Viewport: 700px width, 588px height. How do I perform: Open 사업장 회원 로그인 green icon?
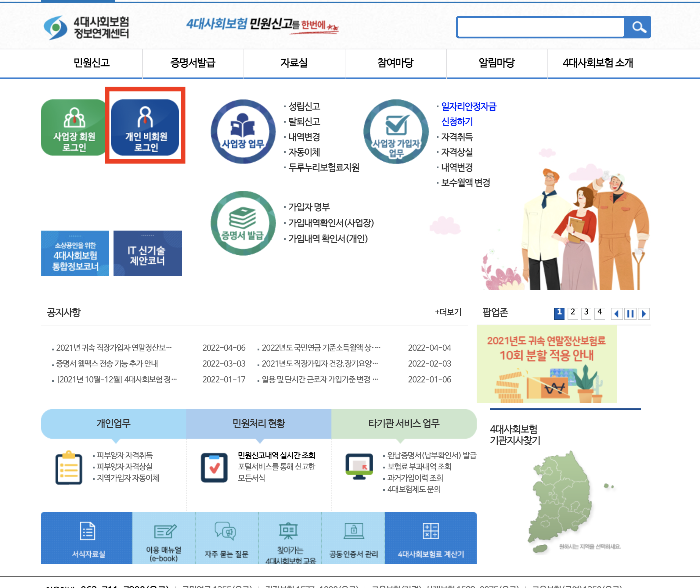(74, 127)
